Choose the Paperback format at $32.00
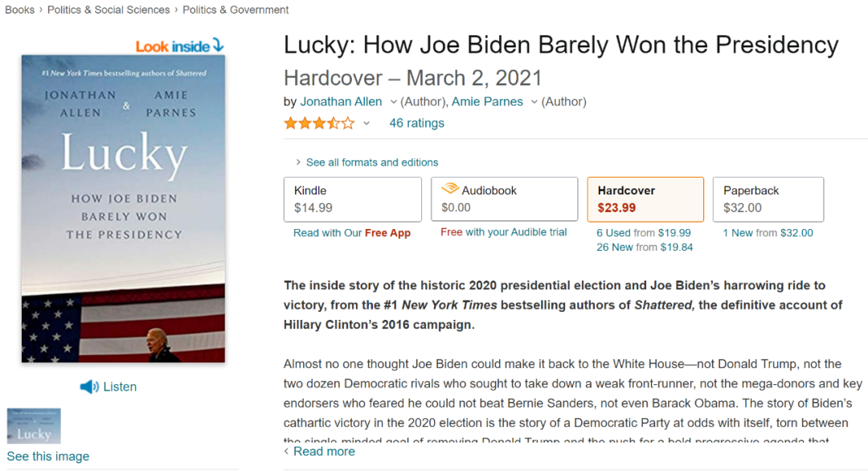 click(x=768, y=199)
